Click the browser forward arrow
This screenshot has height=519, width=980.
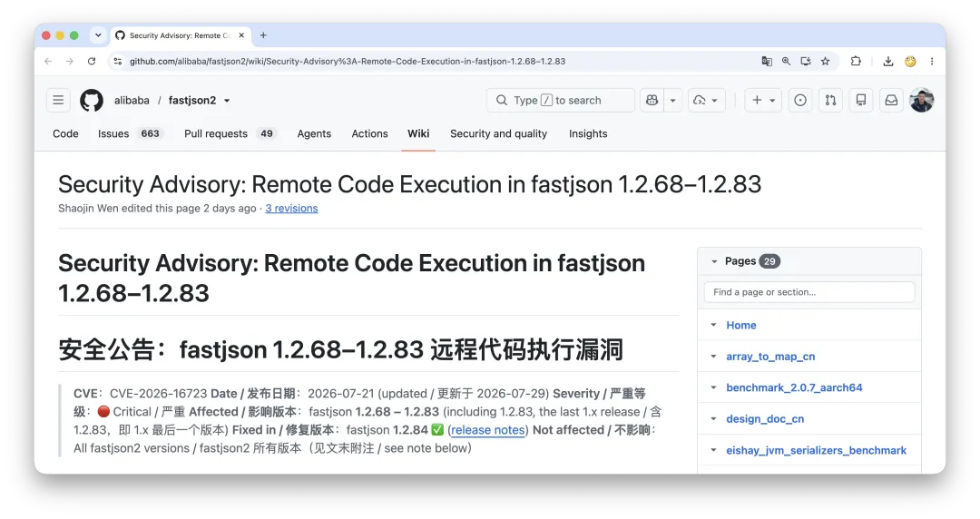point(69,62)
